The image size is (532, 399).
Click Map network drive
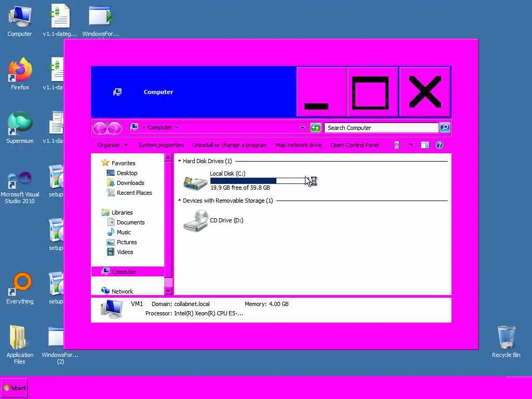click(x=299, y=145)
